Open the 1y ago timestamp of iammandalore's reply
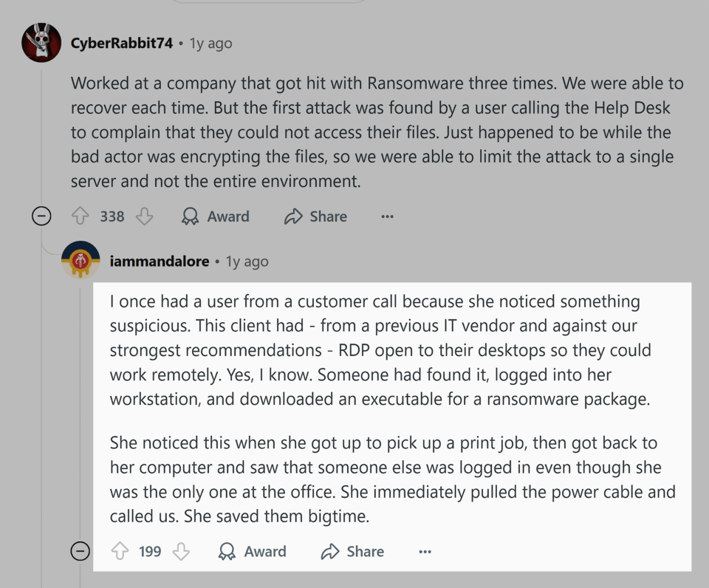709x588 pixels. pos(247,261)
